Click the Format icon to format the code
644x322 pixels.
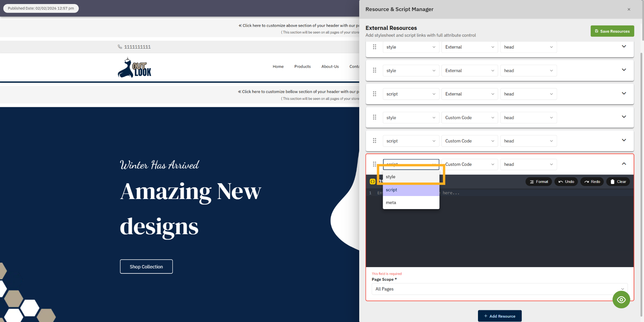point(532,182)
